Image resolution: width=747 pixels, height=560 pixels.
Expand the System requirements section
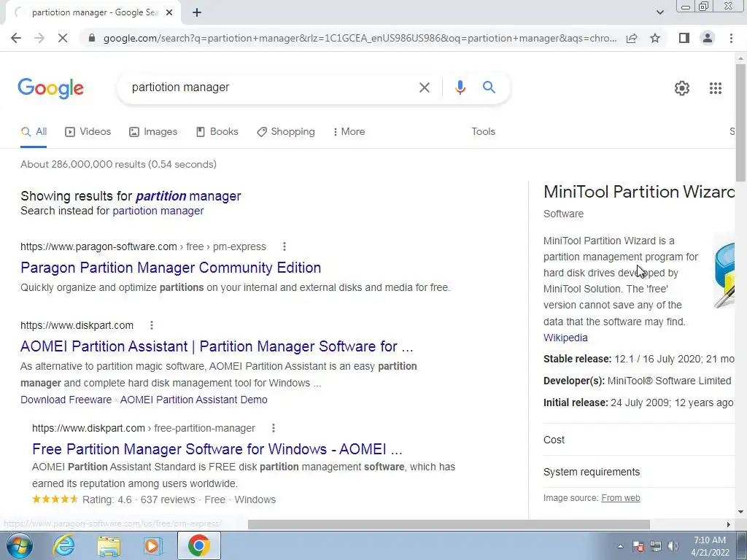click(x=639, y=472)
